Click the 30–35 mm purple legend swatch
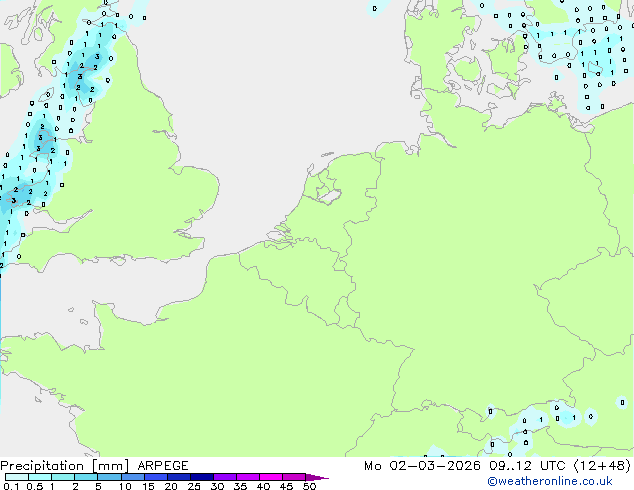The height and width of the screenshot is (490, 634). pyautogui.click(x=224, y=477)
